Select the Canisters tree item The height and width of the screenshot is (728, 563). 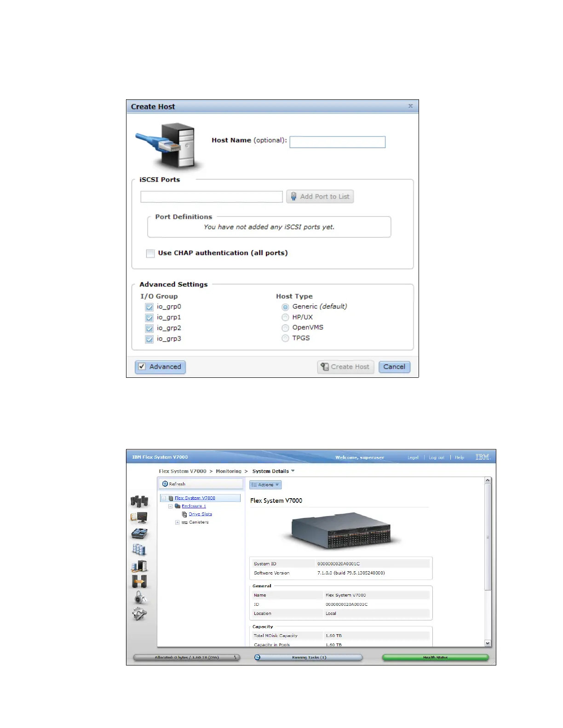click(199, 523)
